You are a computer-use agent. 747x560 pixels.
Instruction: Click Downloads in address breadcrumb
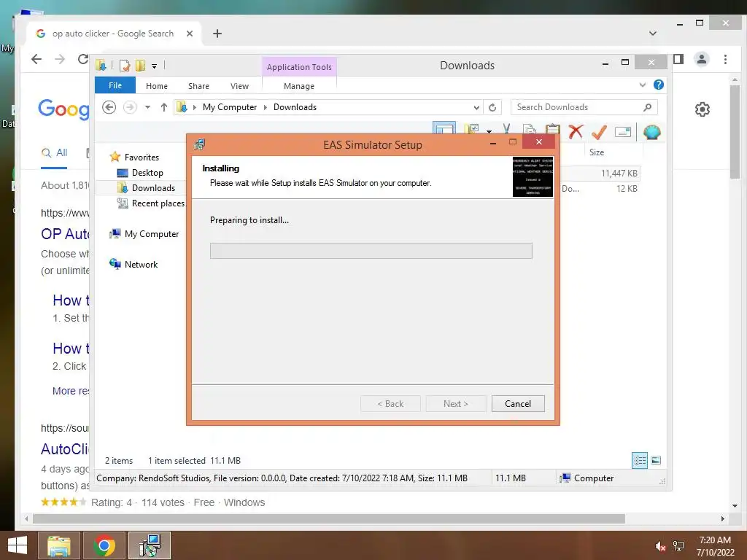click(295, 107)
